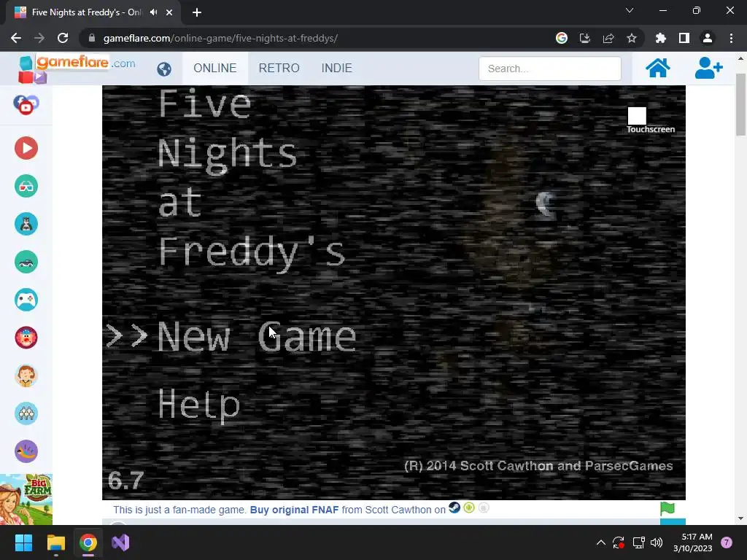Open the volume tray icon
This screenshot has height=560, width=747.
point(657,542)
